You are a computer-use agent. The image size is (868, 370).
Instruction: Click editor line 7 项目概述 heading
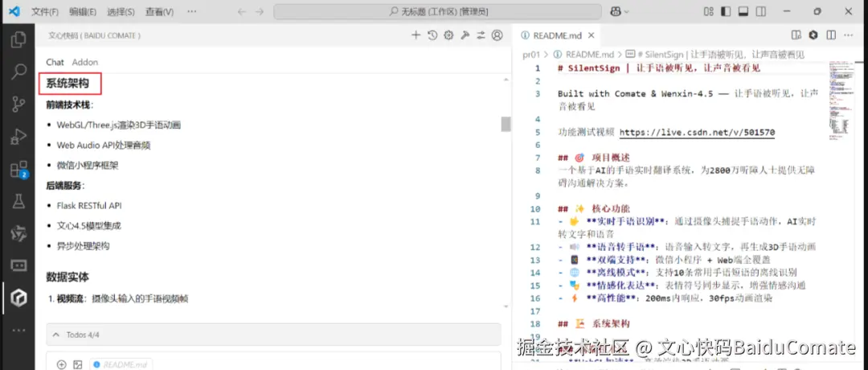594,158
